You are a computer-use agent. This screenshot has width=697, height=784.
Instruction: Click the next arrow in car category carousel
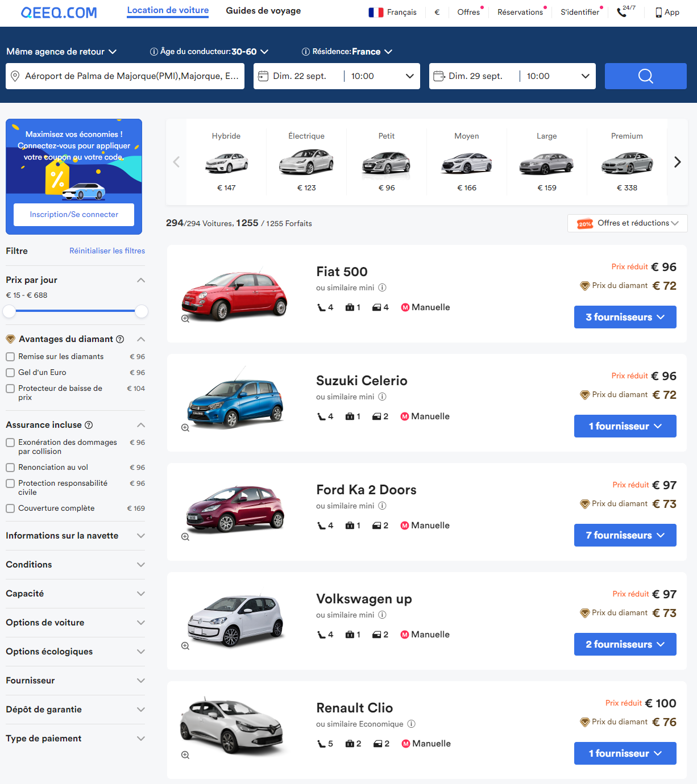coord(677,162)
